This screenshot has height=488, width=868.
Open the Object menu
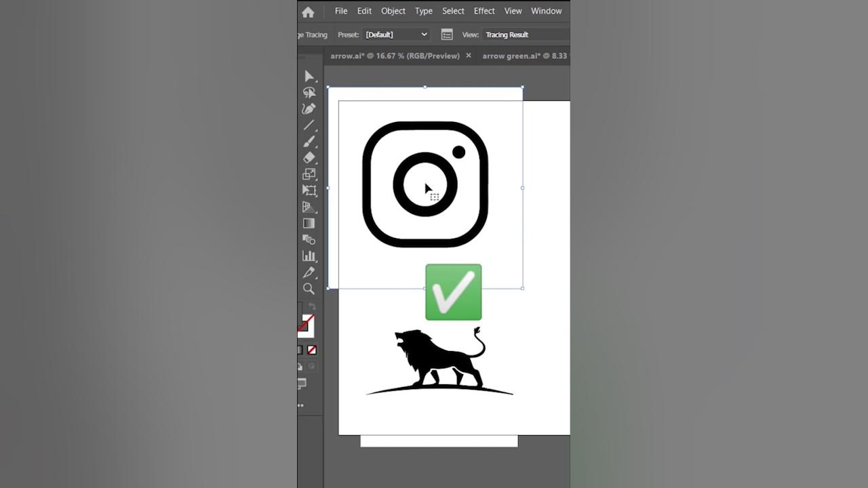pos(393,11)
